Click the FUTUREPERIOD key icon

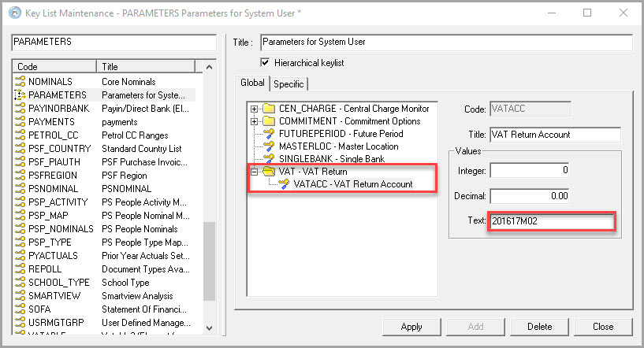(269, 134)
